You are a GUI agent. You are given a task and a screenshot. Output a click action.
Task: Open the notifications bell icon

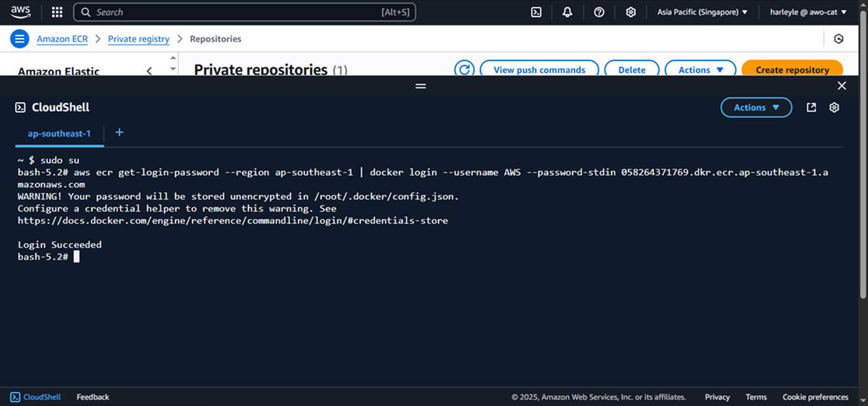point(567,12)
